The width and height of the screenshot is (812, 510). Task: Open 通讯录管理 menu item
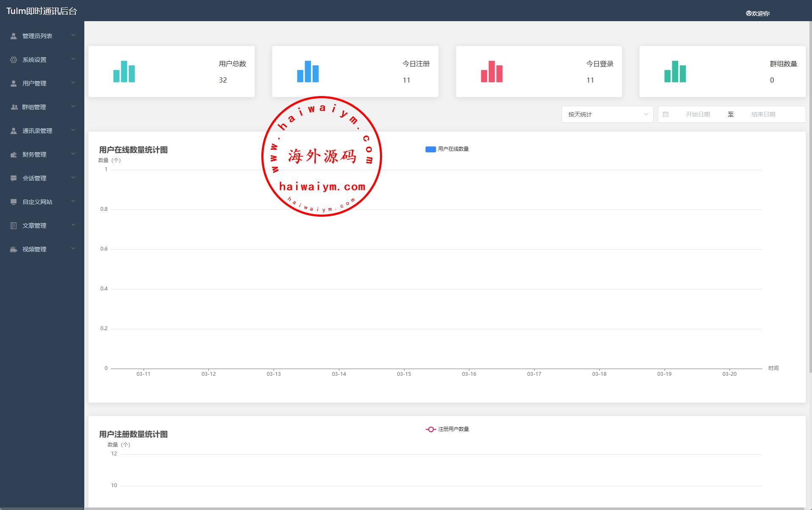point(37,131)
